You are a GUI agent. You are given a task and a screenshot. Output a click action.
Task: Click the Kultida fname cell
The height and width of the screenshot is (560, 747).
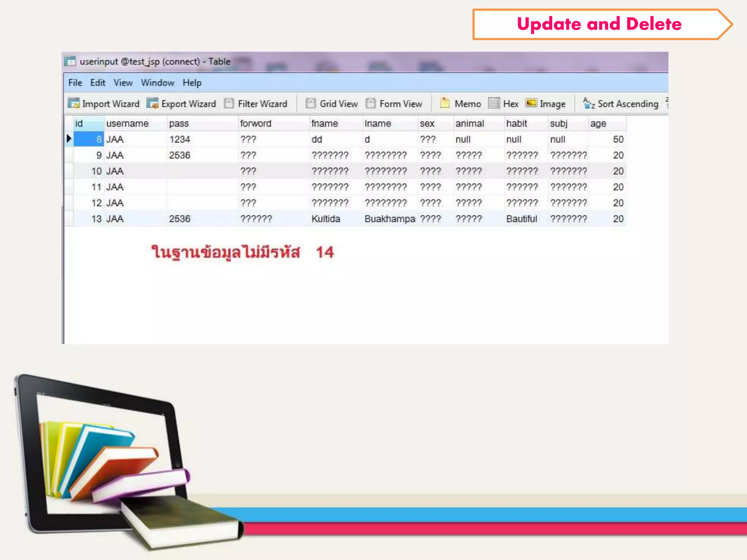pyautogui.click(x=326, y=219)
